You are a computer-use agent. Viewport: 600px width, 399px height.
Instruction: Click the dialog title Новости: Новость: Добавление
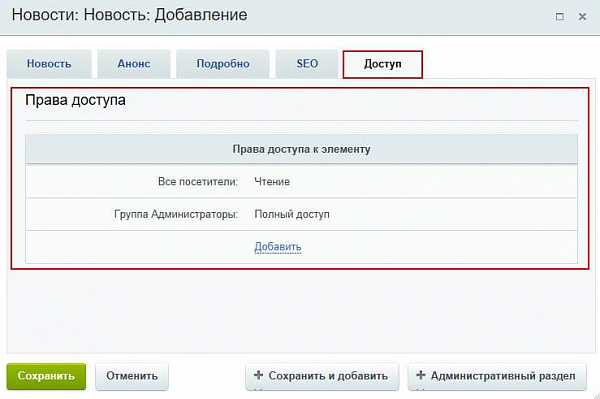pos(129,15)
